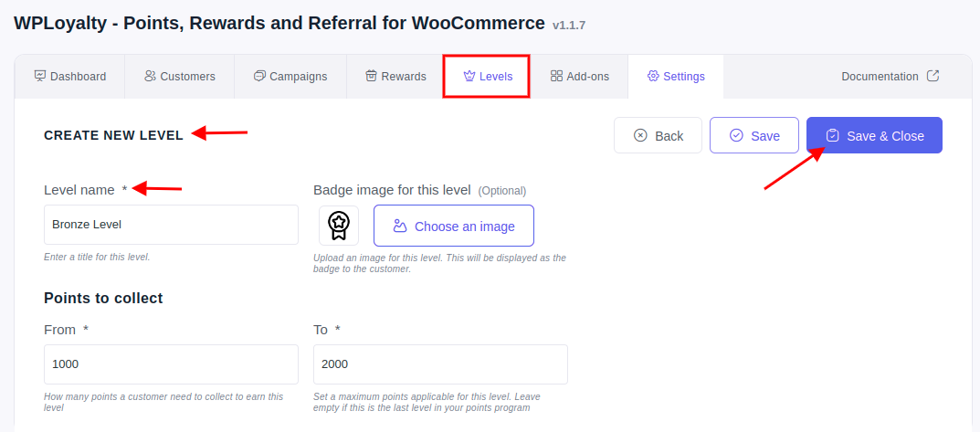The image size is (980, 432).
Task: Open the Documentation link
Action: click(890, 77)
